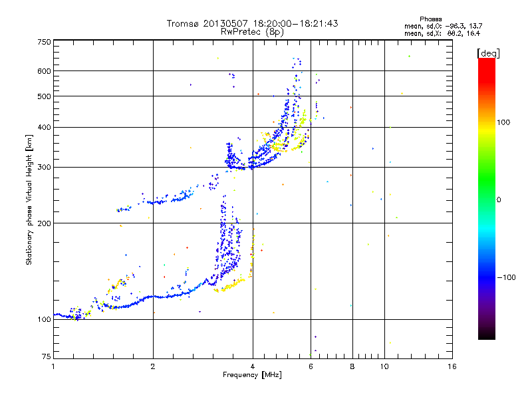Select the "mean, sd,O: -96.3, 13.7" line
Screen dimensions: 532x399
(x=443, y=26)
